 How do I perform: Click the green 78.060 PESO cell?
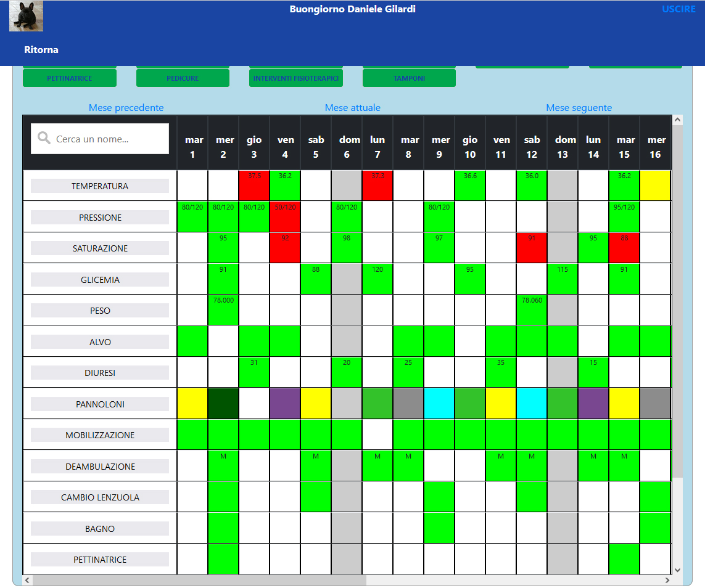tap(532, 310)
